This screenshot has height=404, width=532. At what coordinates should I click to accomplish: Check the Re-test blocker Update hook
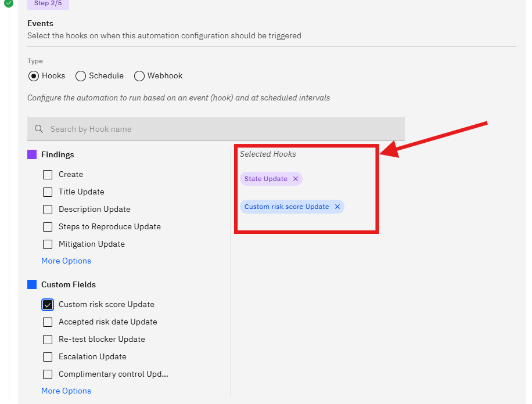(x=48, y=340)
